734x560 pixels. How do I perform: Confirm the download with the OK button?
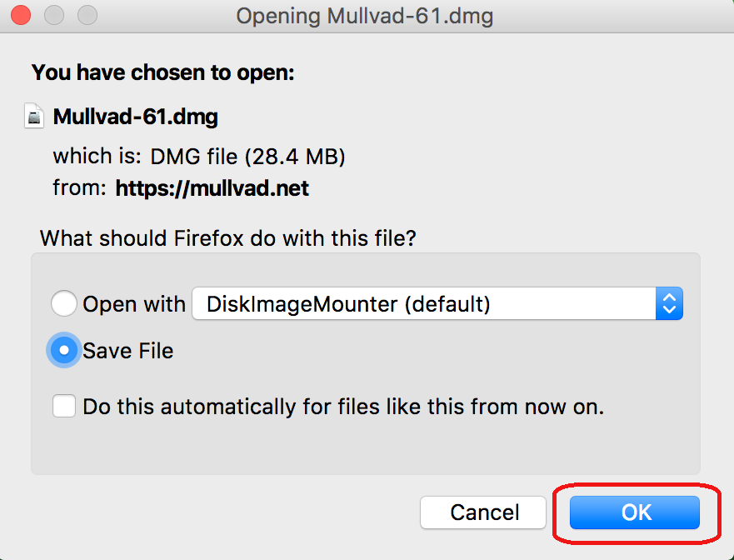tap(635, 512)
